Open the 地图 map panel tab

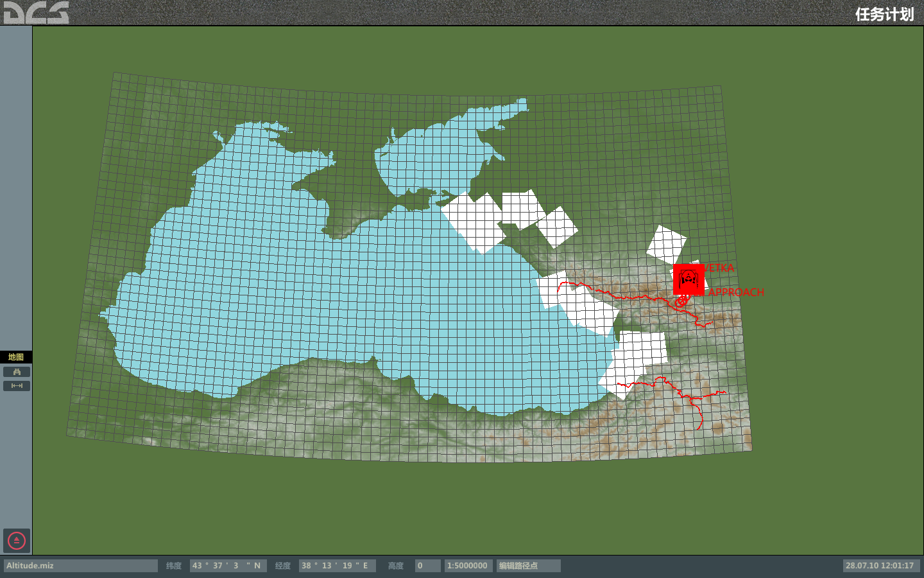pos(16,357)
